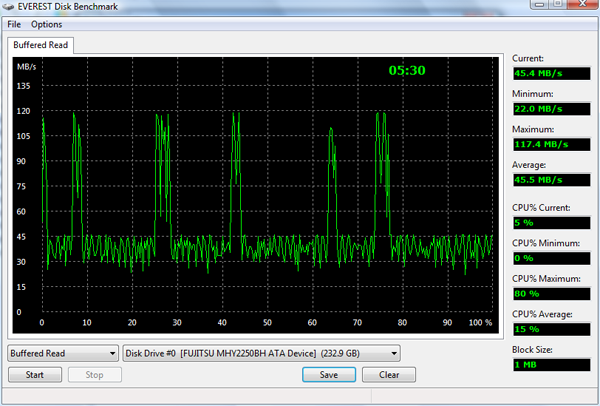Select the CPU% Maximum 80 % value
This screenshot has height=406, width=600.
pyautogui.click(x=551, y=294)
